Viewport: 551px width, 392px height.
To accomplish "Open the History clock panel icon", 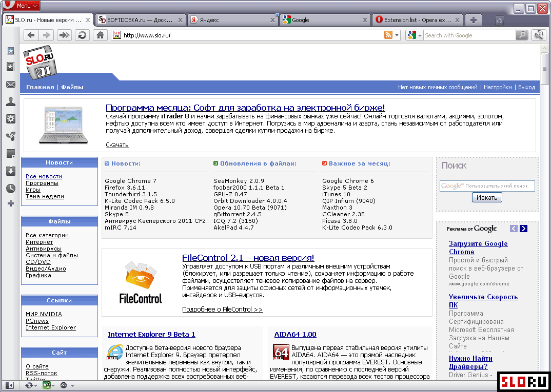I will click(11, 189).
